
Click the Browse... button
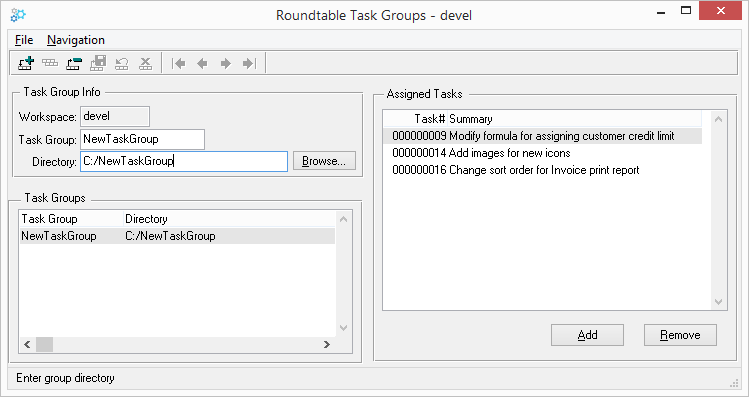click(x=324, y=161)
